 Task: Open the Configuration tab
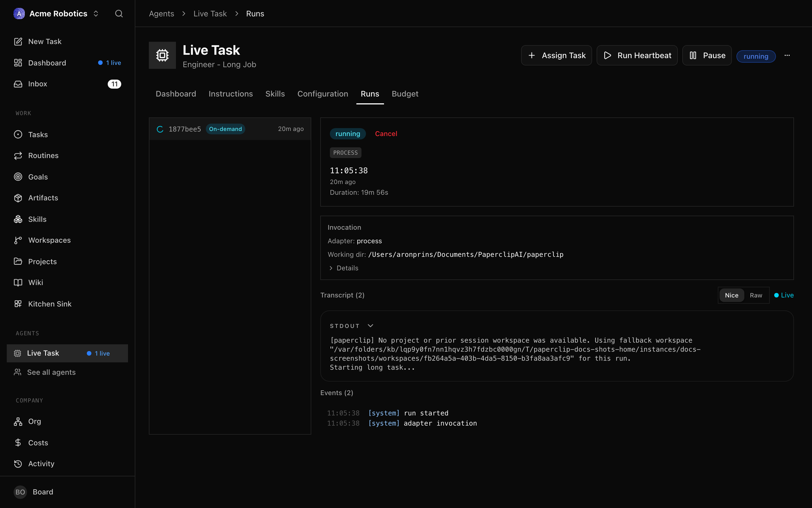323,94
